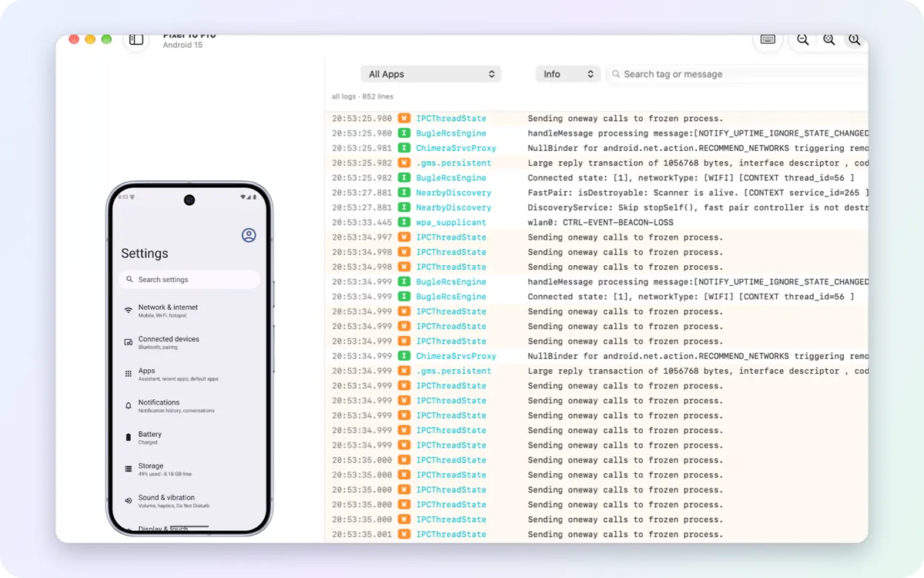924x578 pixels.
Task: Tap the grid icon beside Apps
Action: pyautogui.click(x=129, y=374)
